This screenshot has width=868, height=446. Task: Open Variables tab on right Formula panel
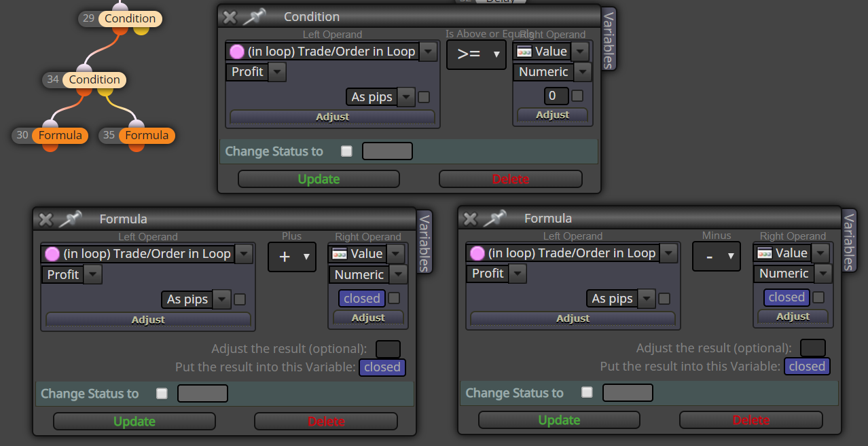tap(849, 241)
